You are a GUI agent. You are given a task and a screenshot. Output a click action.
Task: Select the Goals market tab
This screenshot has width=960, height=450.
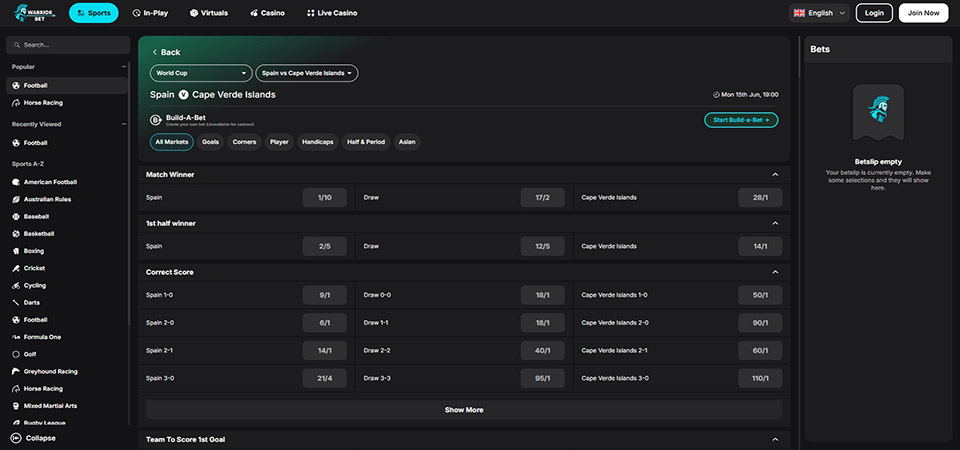click(x=211, y=142)
